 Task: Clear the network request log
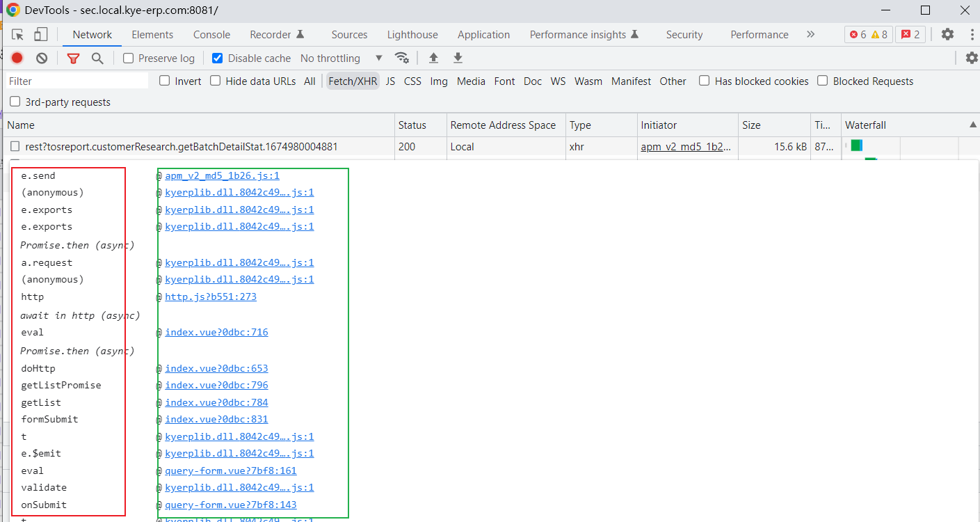pos(41,58)
